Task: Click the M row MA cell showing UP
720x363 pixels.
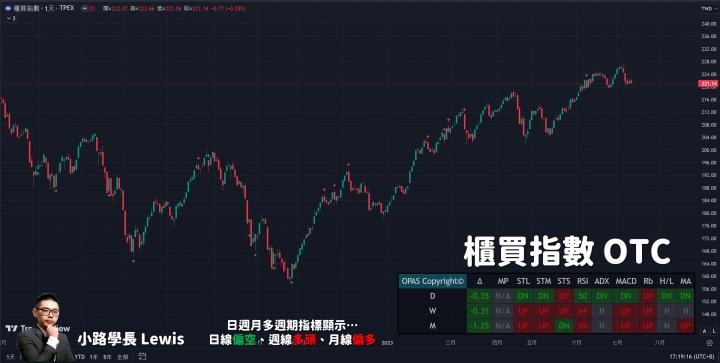Action: click(686, 326)
